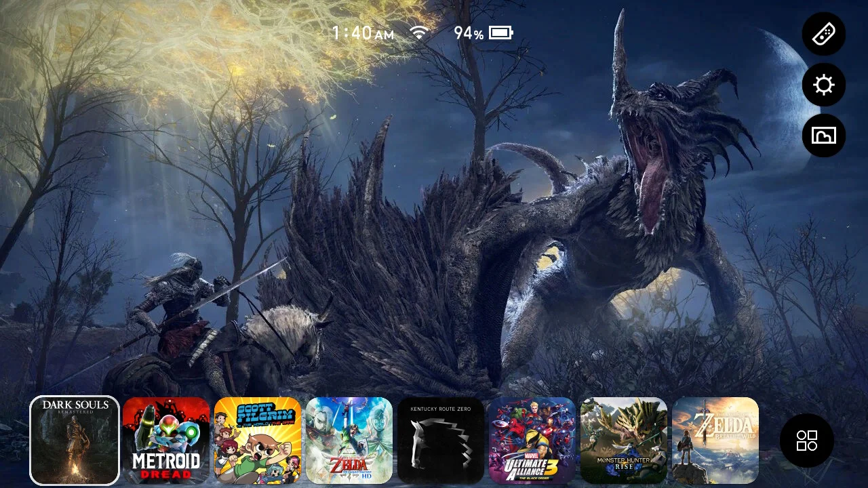The height and width of the screenshot is (488, 868).
Task: Open system settings gear icon
Action: coord(824,85)
